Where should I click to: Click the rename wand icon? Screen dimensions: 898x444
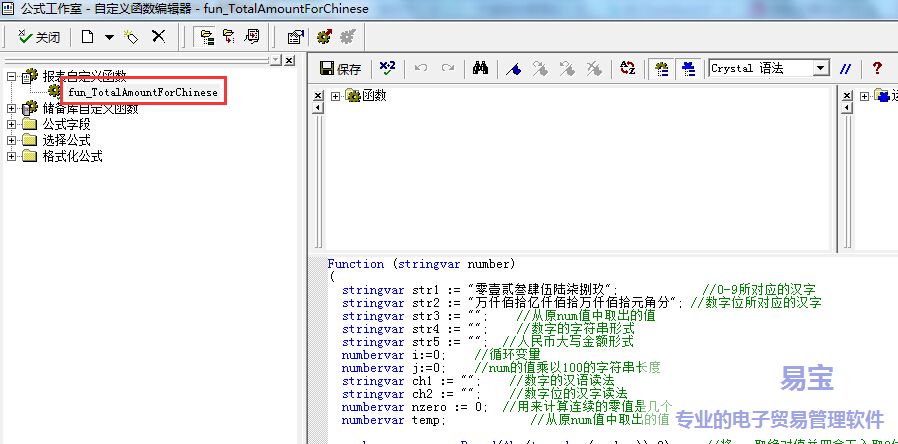click(x=130, y=37)
